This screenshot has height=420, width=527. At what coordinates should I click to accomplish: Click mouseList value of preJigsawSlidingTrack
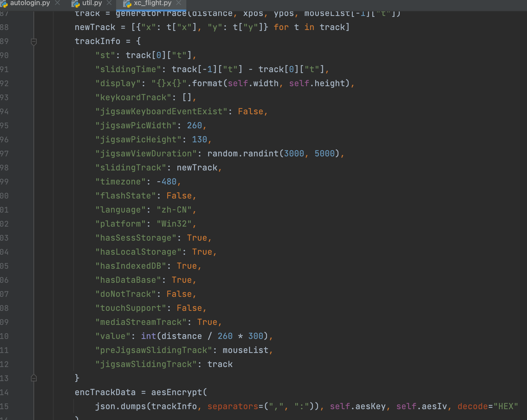tap(246, 350)
